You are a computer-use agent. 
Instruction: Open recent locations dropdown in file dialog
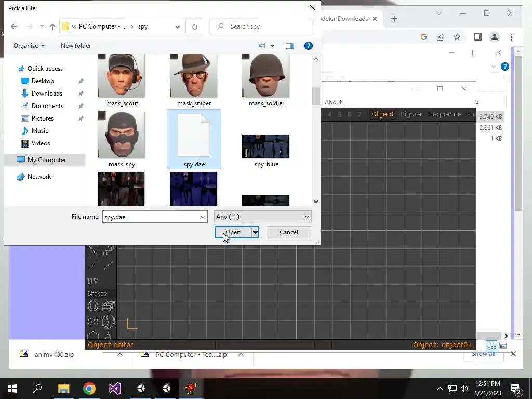coord(42,26)
